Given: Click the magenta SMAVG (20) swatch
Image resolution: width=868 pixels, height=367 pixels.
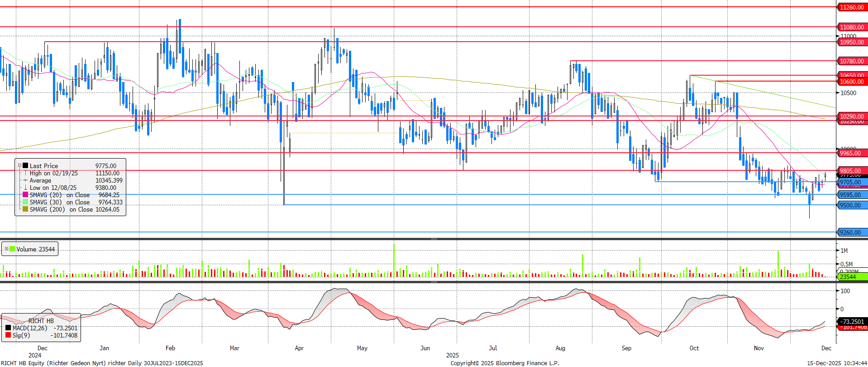Looking at the screenshot, I should tap(25, 195).
